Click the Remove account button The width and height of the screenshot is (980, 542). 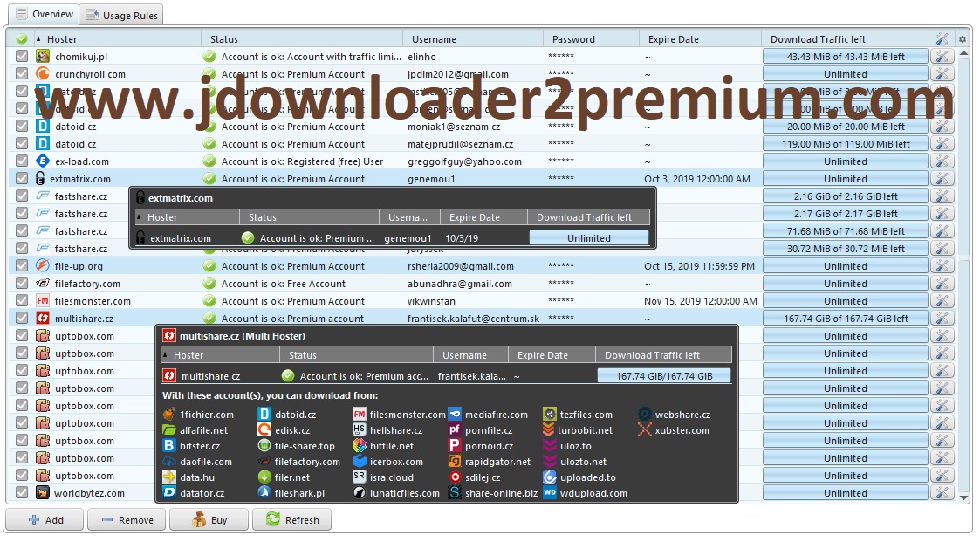click(126, 519)
